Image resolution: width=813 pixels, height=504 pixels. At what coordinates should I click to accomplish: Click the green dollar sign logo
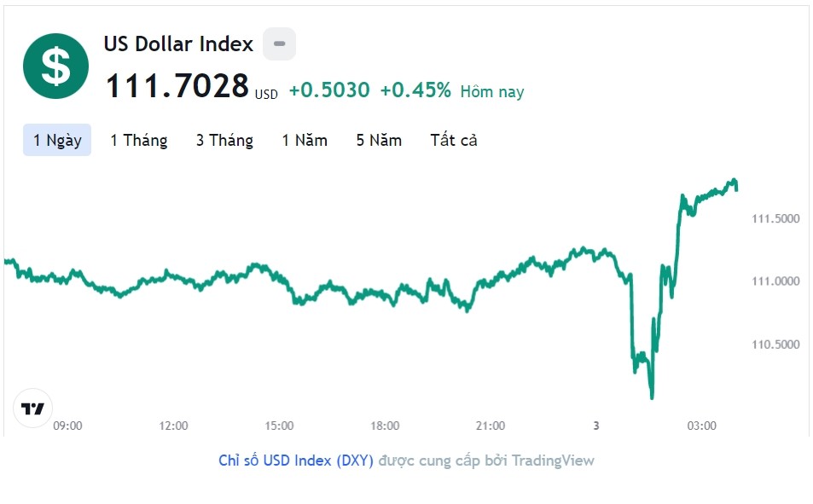click(55, 66)
